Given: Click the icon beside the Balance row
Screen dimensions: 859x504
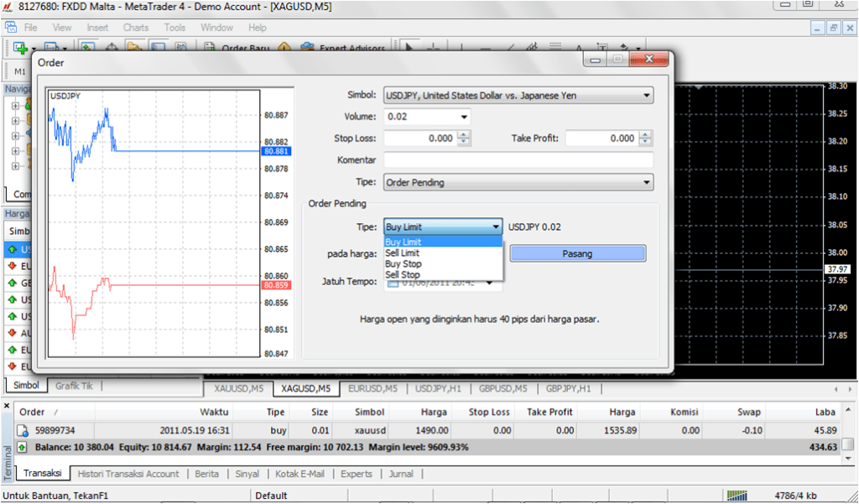Looking at the screenshot, I should (22, 448).
